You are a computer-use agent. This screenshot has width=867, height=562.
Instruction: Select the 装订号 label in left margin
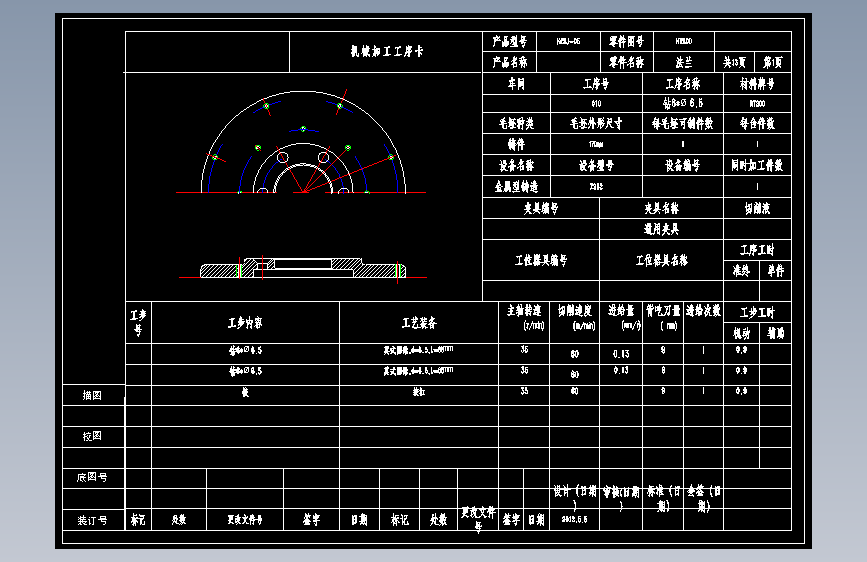[x=91, y=520]
